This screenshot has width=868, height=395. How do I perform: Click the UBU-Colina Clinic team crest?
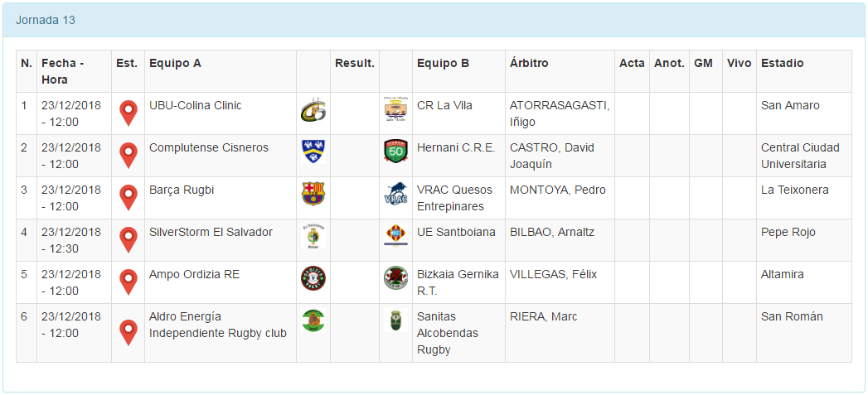tap(313, 111)
